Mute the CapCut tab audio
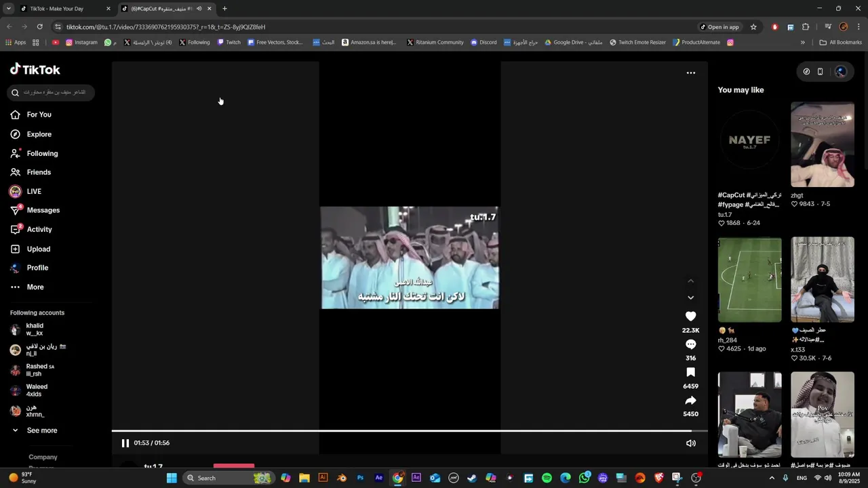The height and width of the screenshot is (488, 868). (199, 9)
